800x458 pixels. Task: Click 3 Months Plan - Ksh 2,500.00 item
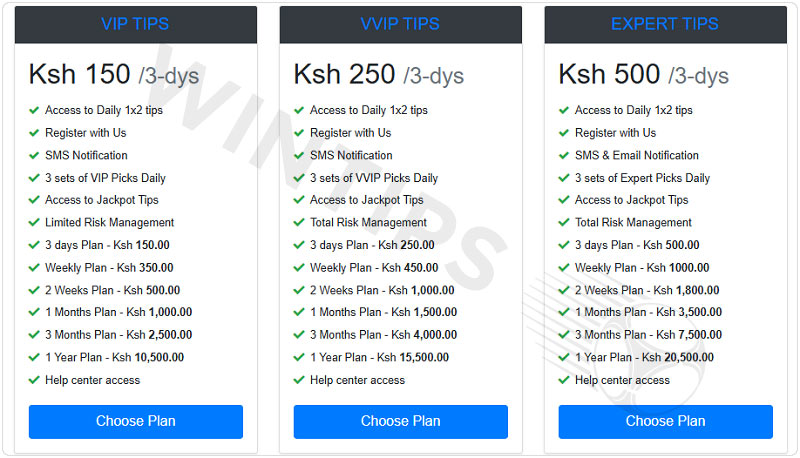[x=118, y=335]
